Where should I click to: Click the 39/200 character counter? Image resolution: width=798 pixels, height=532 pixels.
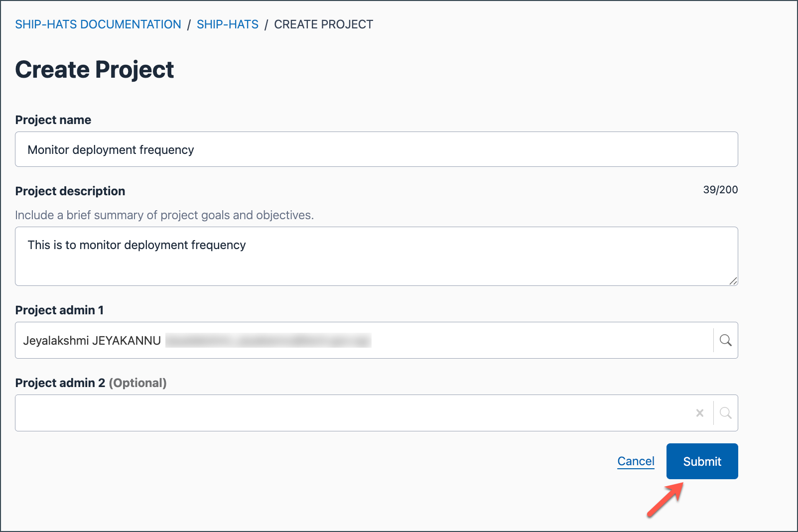pyautogui.click(x=720, y=190)
